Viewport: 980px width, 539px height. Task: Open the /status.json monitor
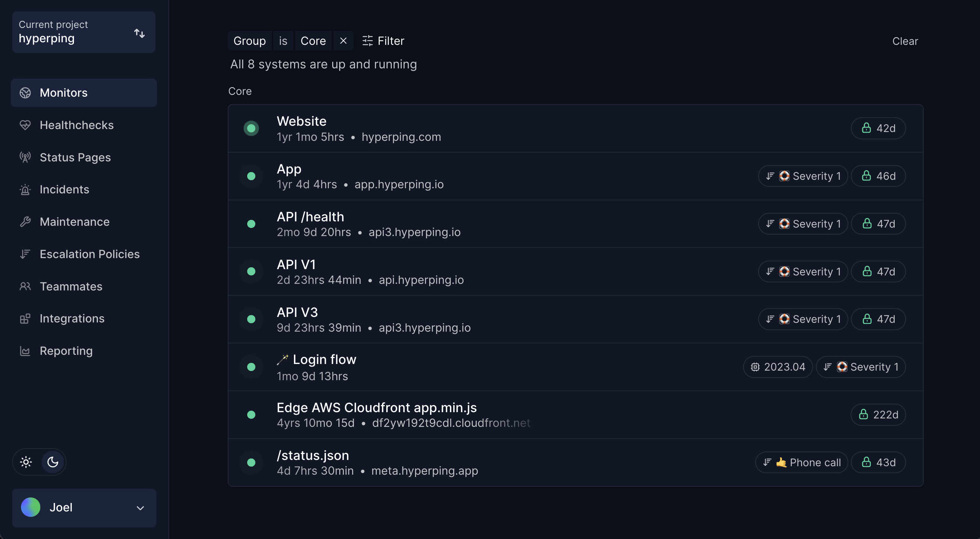coord(575,463)
